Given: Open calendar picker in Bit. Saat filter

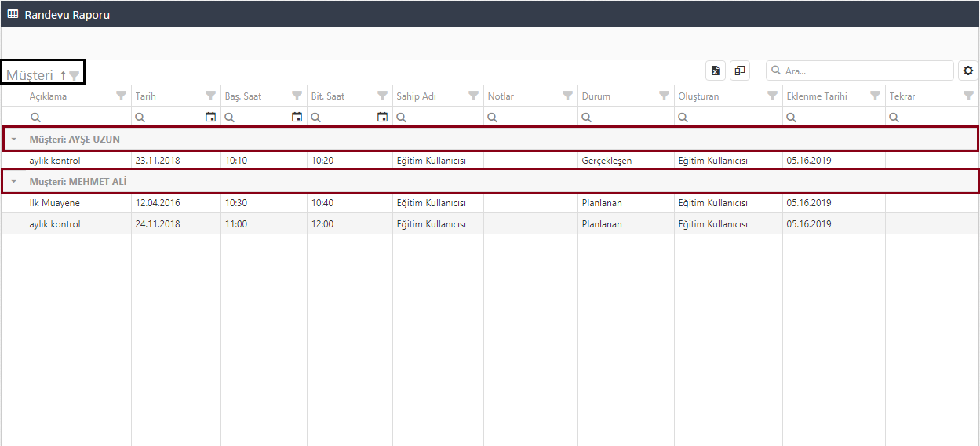Looking at the screenshot, I should (x=382, y=117).
